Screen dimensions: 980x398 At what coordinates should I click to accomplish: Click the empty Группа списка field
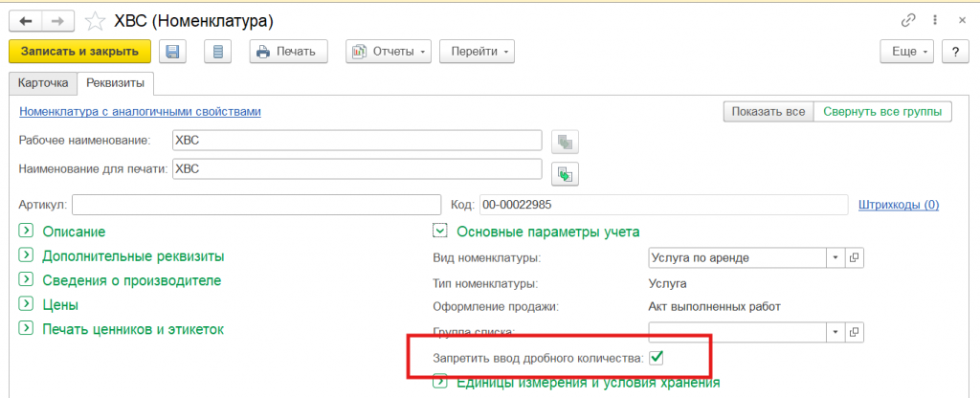tap(738, 331)
